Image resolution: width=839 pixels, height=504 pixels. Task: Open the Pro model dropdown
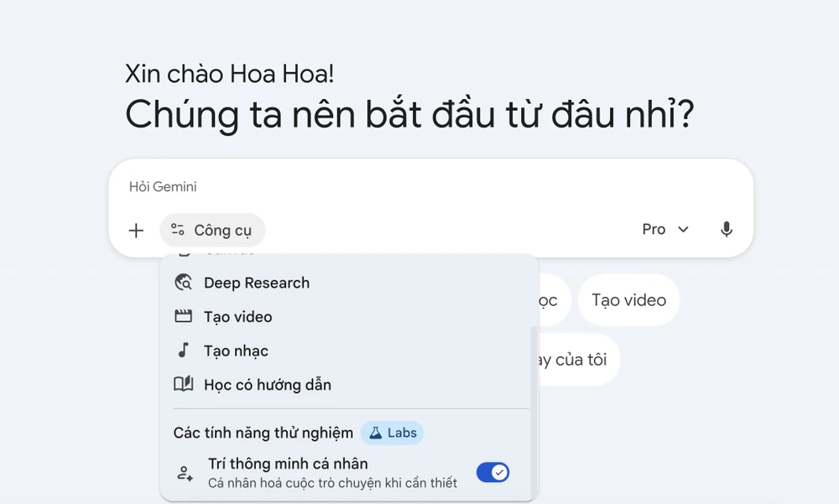coord(665,228)
